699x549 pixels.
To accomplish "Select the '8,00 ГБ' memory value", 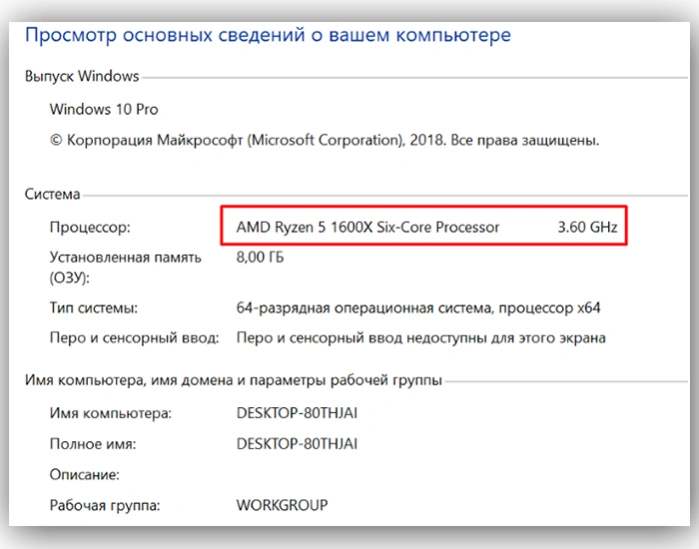I will point(260,258).
